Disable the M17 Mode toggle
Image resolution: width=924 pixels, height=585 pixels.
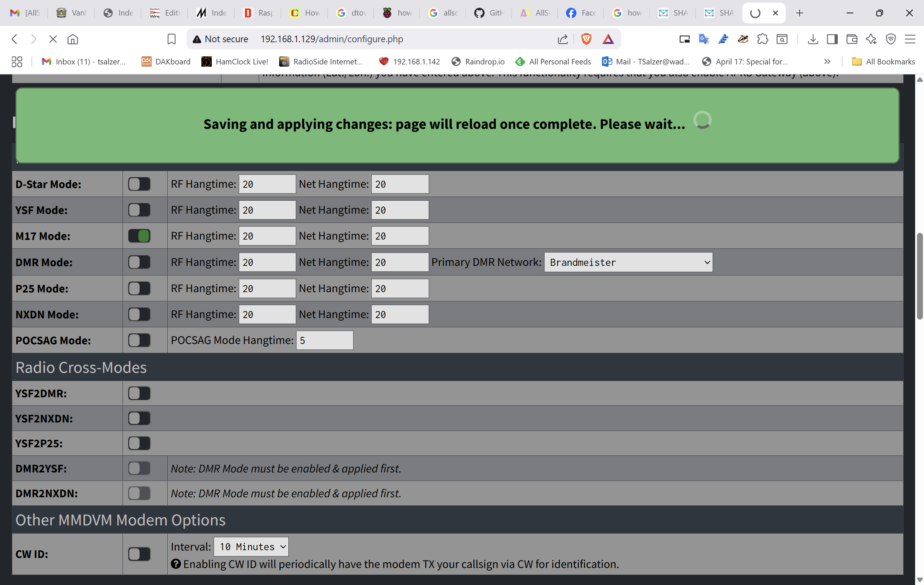pos(139,236)
